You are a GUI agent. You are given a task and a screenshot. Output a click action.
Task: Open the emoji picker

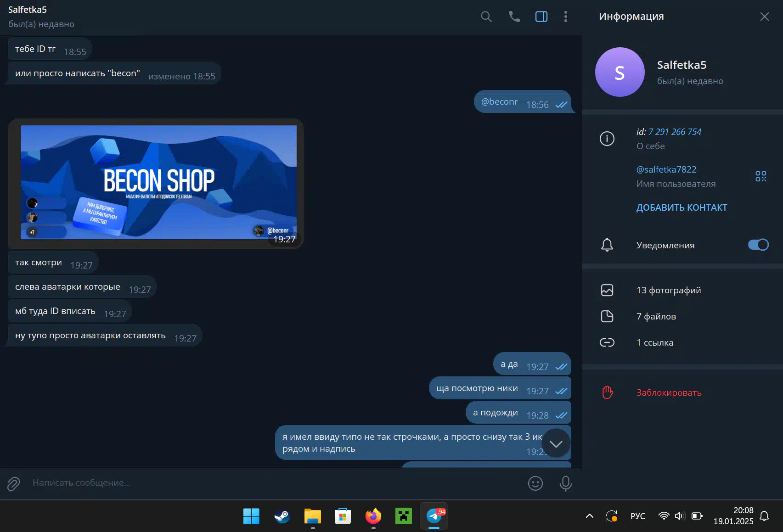535,483
